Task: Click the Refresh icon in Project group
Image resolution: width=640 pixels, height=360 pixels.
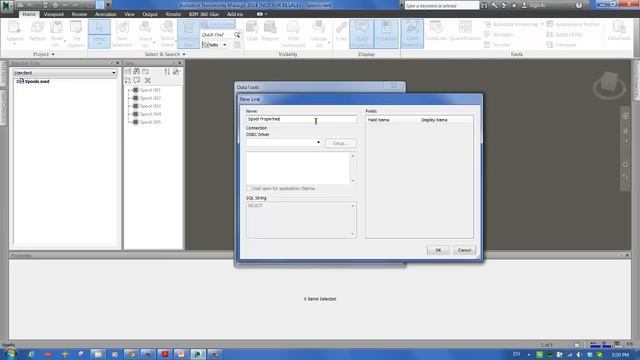Action: (37, 32)
